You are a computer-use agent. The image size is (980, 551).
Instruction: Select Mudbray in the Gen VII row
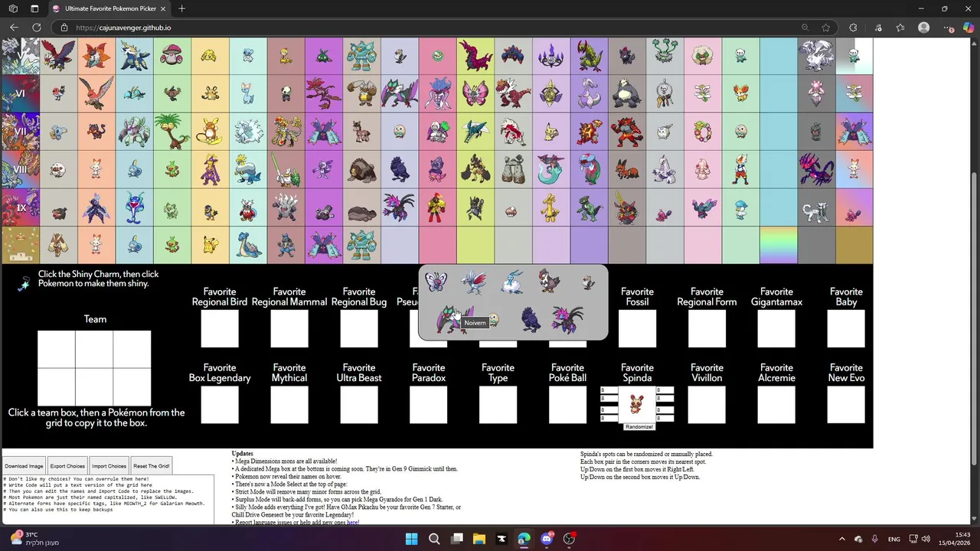coord(361,132)
